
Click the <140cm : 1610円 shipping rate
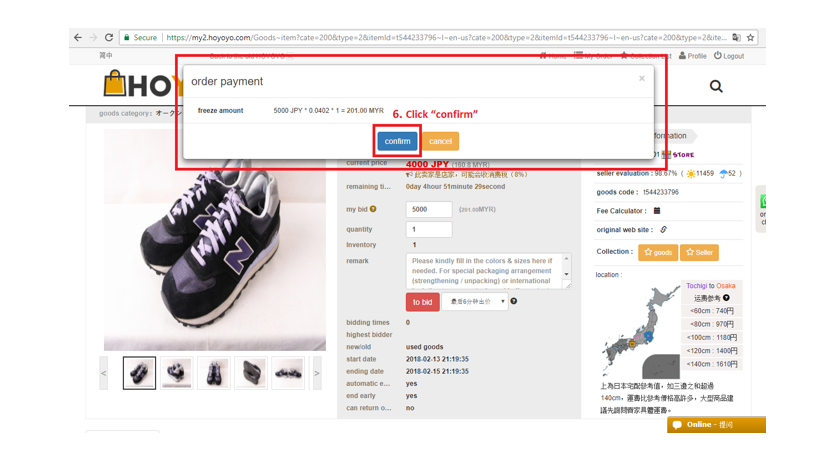tap(711, 364)
